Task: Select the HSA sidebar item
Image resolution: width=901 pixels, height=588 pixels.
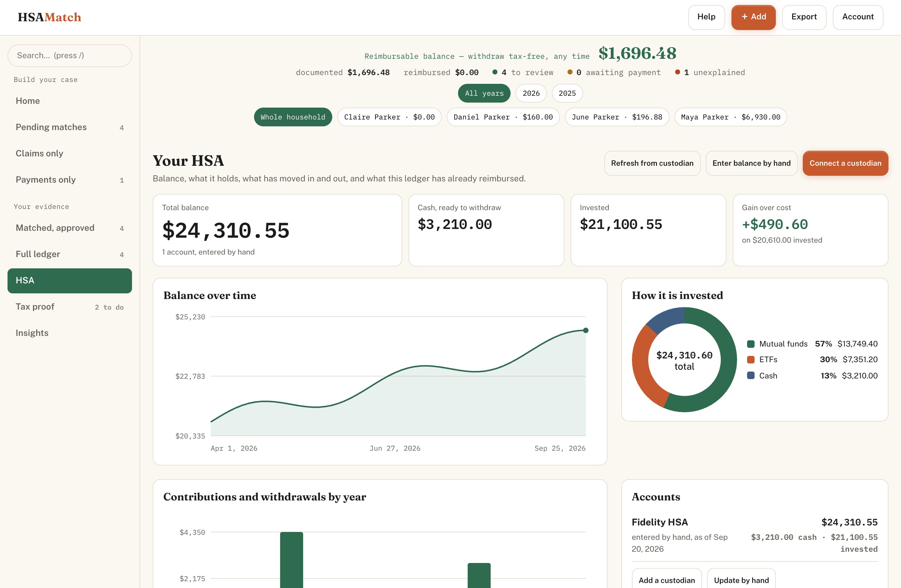Action: pyautogui.click(x=70, y=280)
